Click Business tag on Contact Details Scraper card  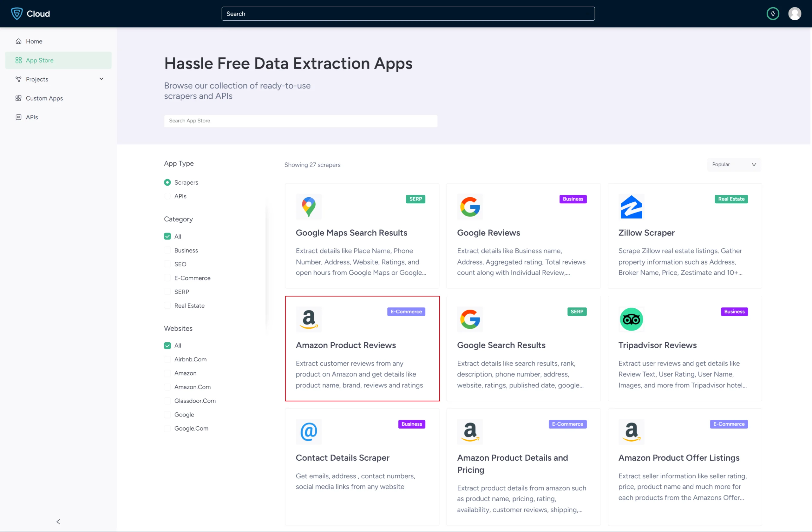click(411, 424)
